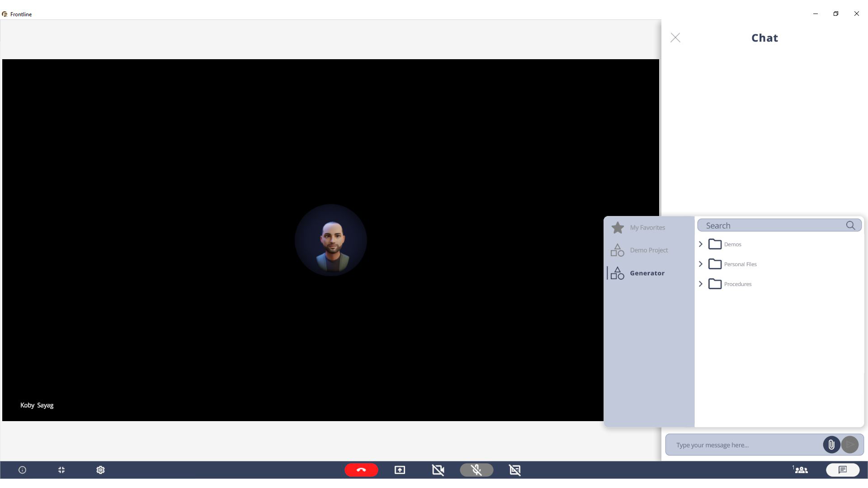The height and width of the screenshot is (488, 868).
Task: Open call settings gear icon
Action: [x=100, y=470]
